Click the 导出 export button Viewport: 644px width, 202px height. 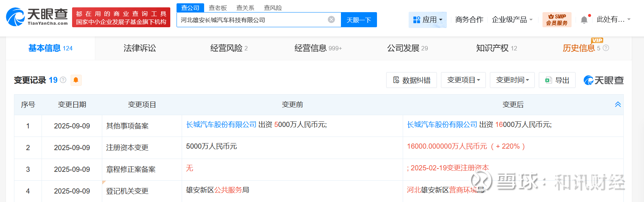[557, 80]
